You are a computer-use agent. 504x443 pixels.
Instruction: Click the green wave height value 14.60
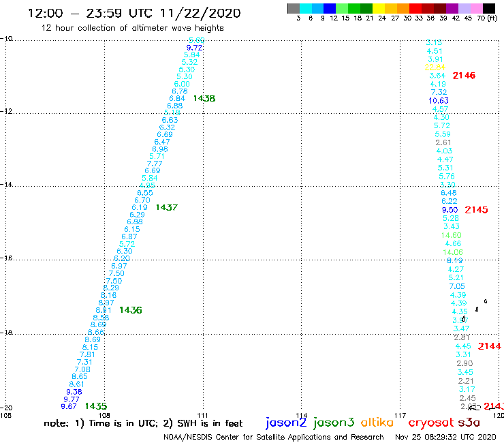click(x=452, y=235)
